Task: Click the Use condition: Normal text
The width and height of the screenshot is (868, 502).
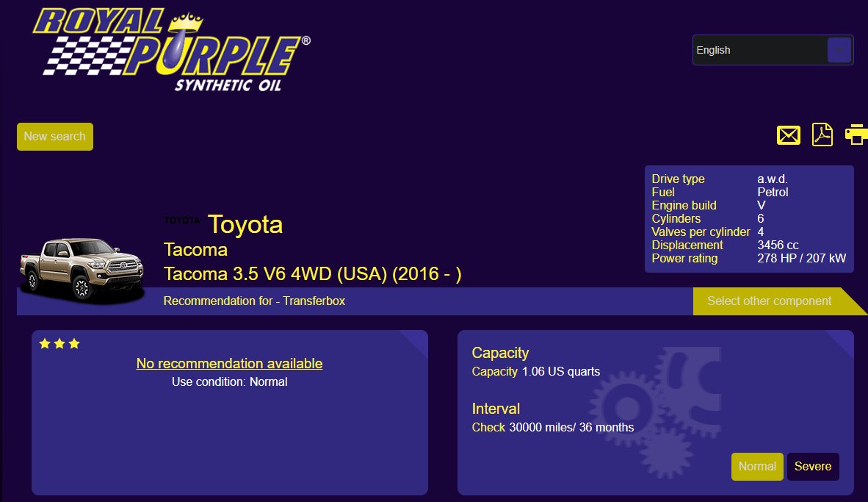Action: 229,381
